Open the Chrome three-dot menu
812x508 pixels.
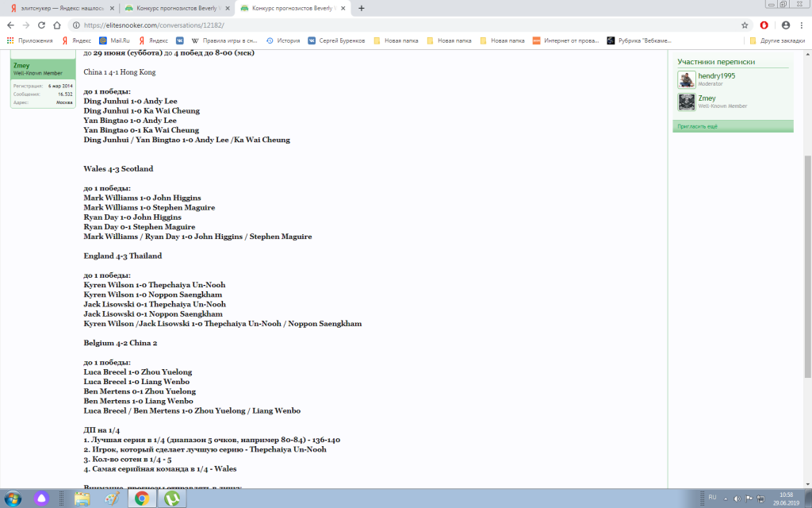click(802, 25)
